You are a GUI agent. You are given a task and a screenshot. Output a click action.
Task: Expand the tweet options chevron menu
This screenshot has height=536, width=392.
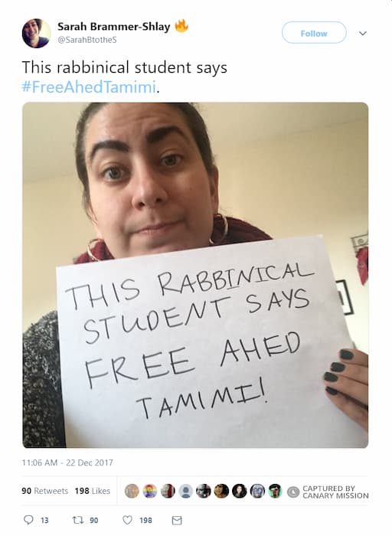click(x=363, y=33)
